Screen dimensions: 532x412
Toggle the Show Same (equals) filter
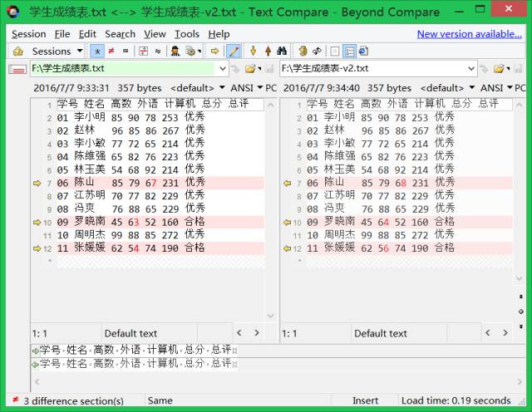(126, 51)
